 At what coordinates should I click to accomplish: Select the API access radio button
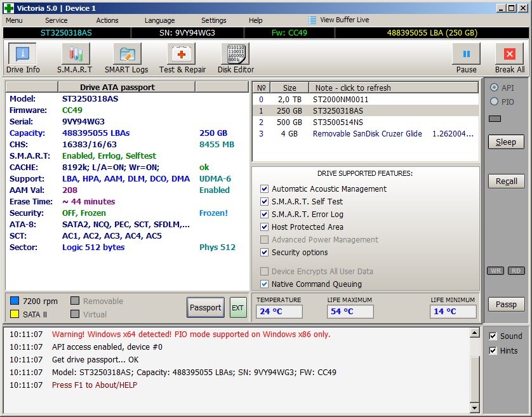tap(494, 88)
